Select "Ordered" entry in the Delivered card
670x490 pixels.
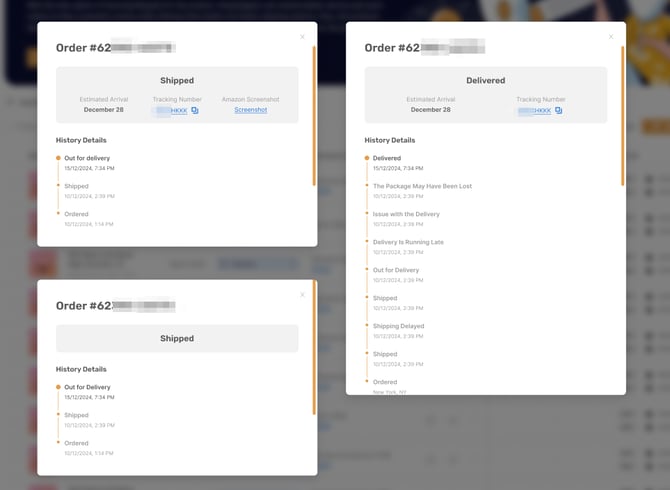(x=385, y=382)
